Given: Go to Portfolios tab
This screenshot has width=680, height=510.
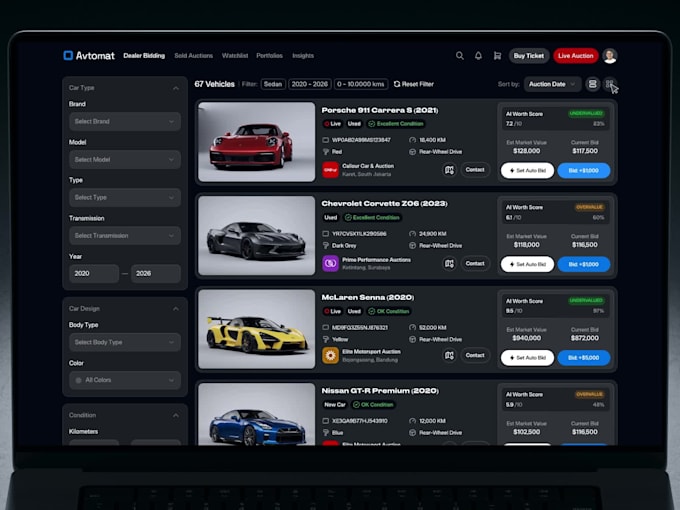Looking at the screenshot, I should [269, 56].
